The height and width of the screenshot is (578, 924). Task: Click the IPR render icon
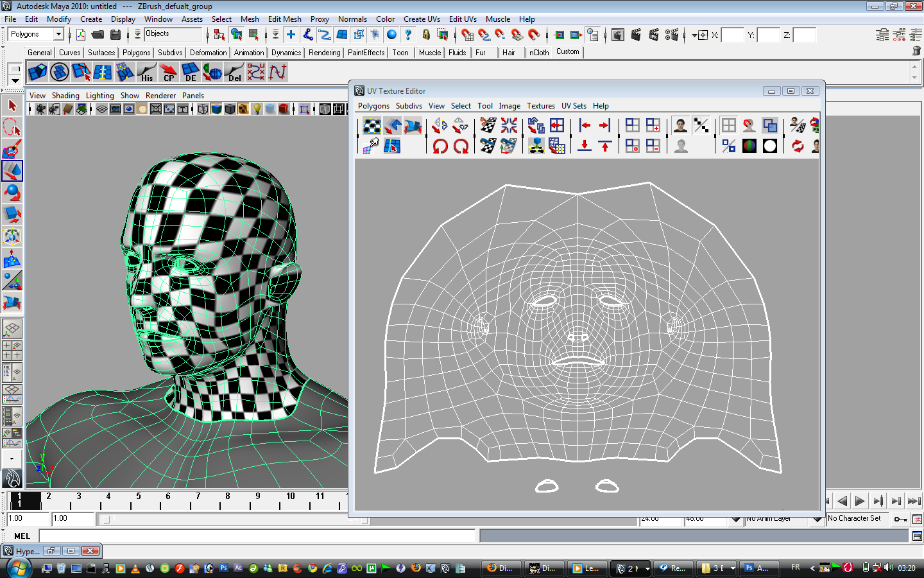pos(654,35)
